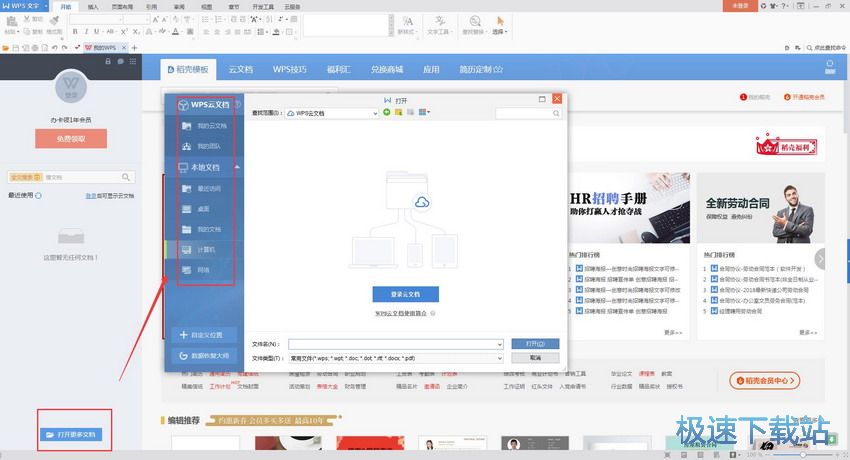Screen dimensions: 850x460
Task: Toggle Bold formatting in the ribbon
Action: coord(75,32)
